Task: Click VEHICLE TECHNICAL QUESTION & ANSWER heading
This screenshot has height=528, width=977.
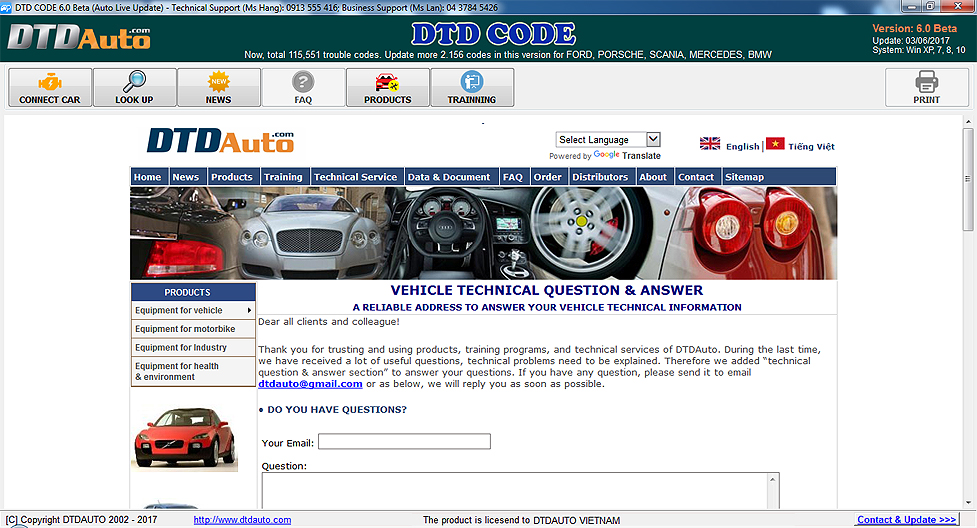Action: pyautogui.click(x=546, y=290)
